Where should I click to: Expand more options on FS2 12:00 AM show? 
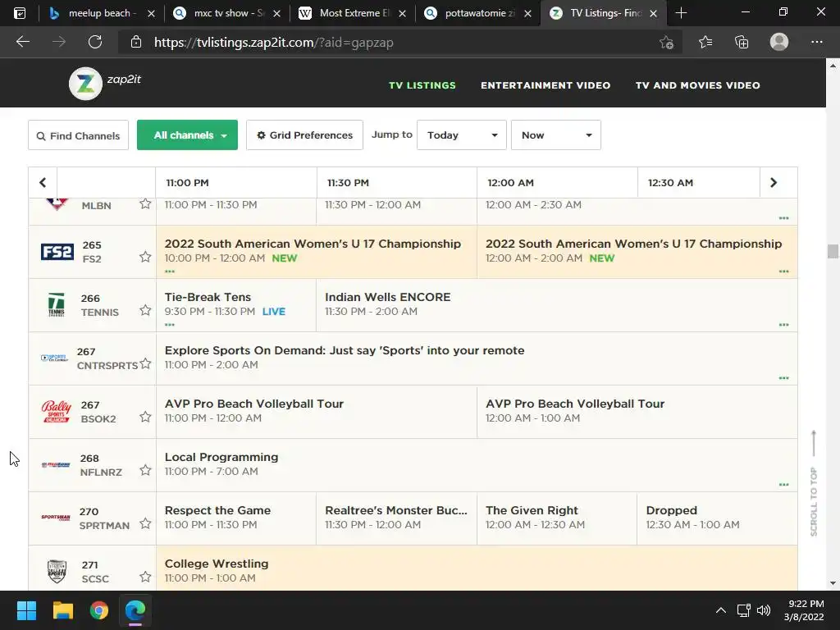coord(783,272)
